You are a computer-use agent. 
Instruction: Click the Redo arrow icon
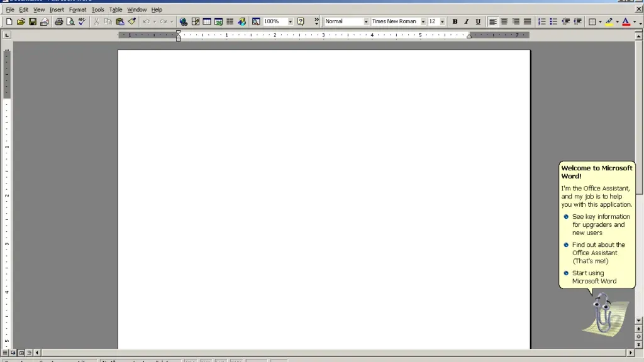point(164,22)
